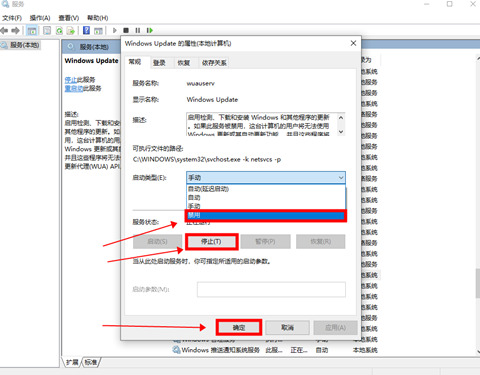Select the 标准 view tab at bottom
480x375 pixels.
91,362
